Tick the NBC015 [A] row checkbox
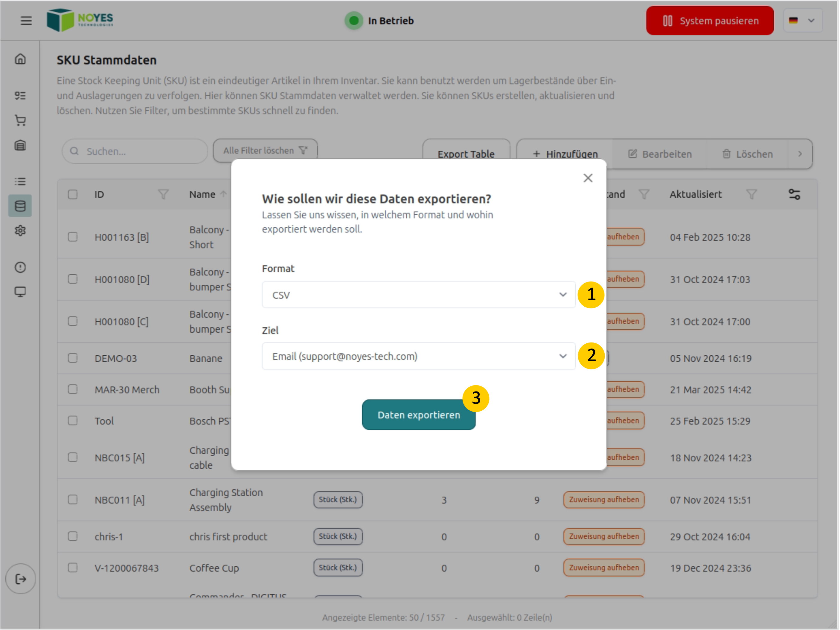The image size is (840, 630). 73,457
